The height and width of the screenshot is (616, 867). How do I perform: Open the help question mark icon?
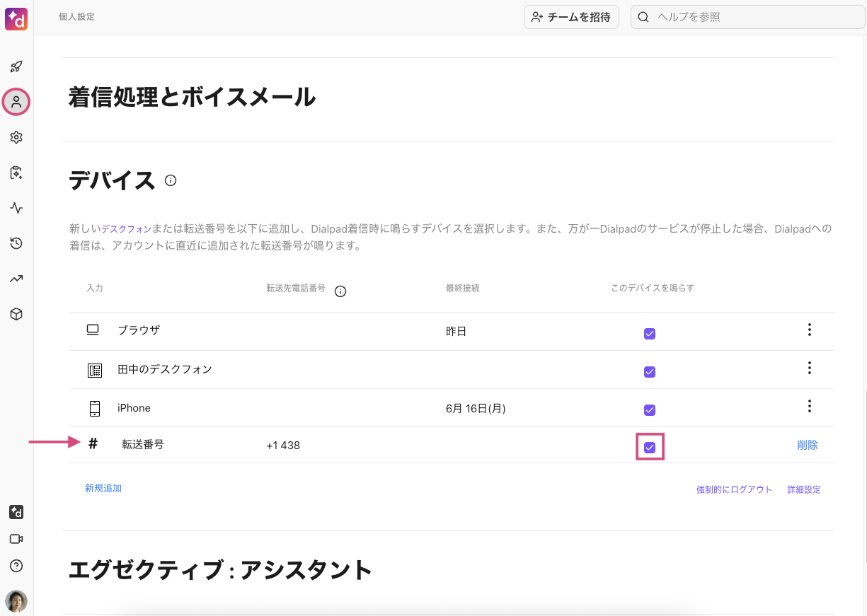pos(16,566)
